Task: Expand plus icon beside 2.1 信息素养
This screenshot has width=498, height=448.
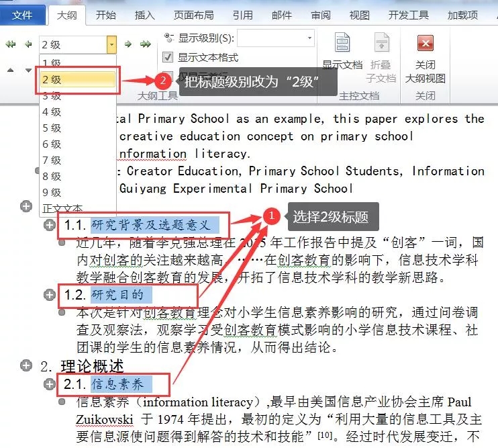Action: point(49,384)
